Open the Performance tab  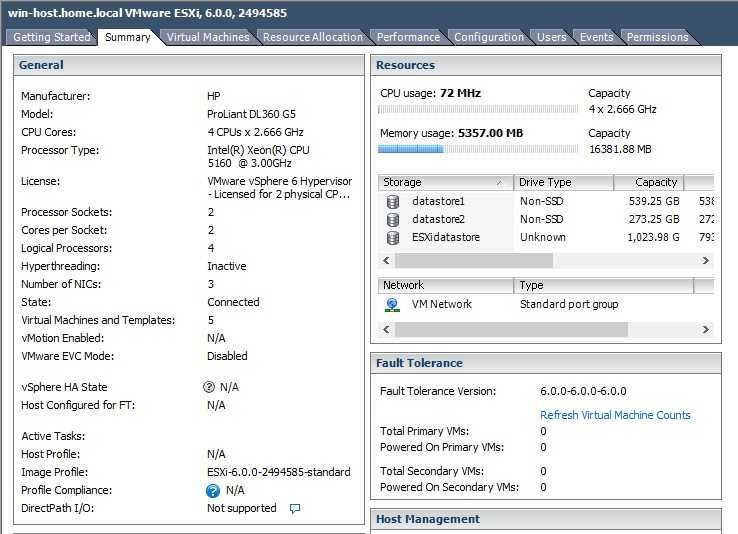408,37
